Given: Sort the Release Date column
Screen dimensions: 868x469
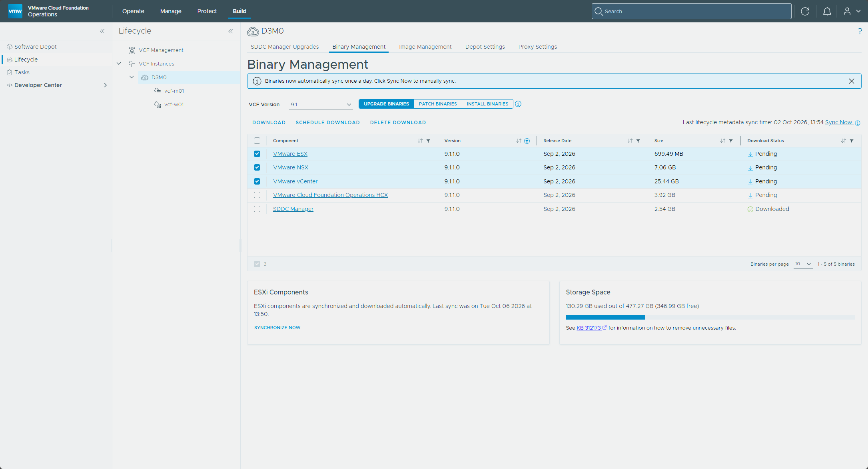Looking at the screenshot, I should click(630, 141).
